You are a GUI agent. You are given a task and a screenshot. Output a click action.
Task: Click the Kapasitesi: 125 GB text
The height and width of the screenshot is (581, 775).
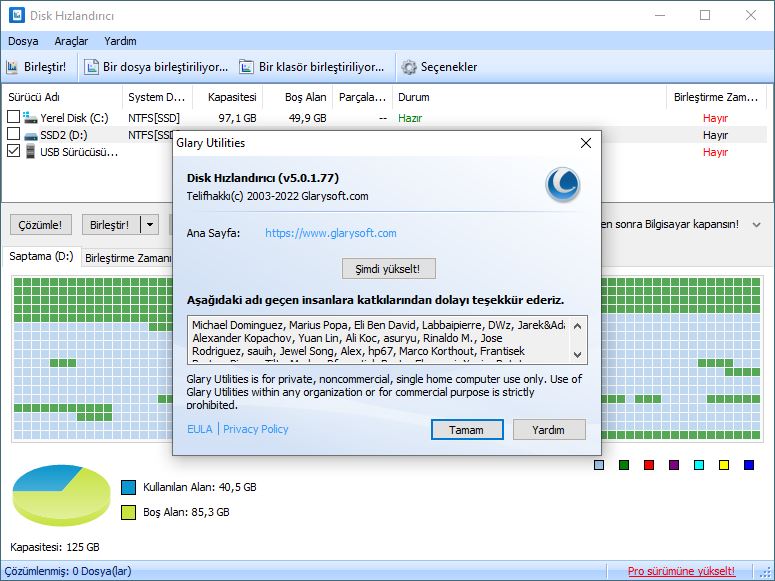(55, 547)
